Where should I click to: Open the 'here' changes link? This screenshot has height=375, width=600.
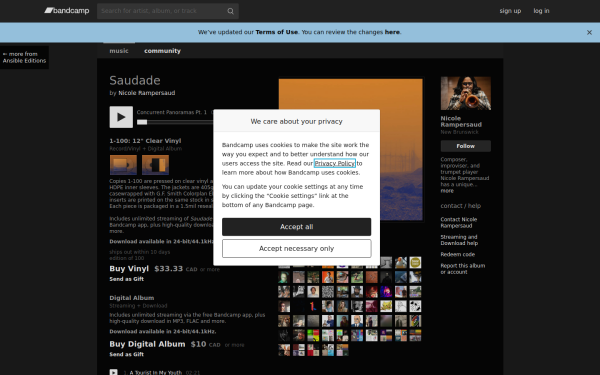pyautogui.click(x=392, y=32)
